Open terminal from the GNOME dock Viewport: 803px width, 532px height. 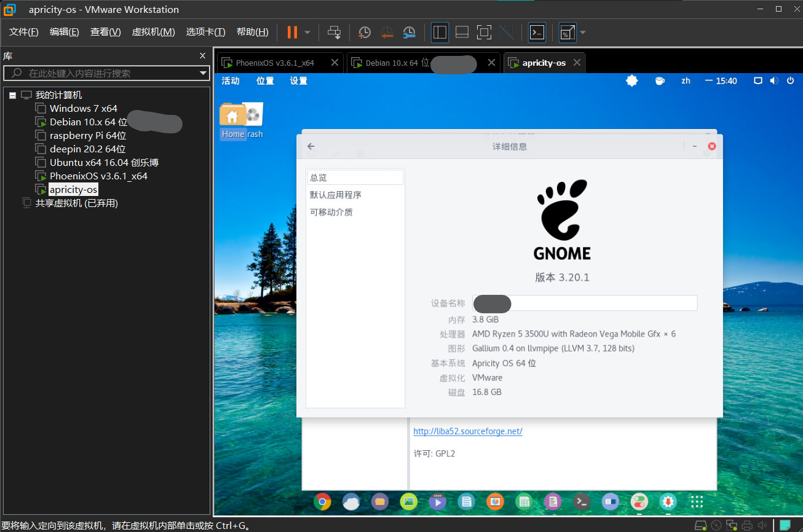[581, 502]
